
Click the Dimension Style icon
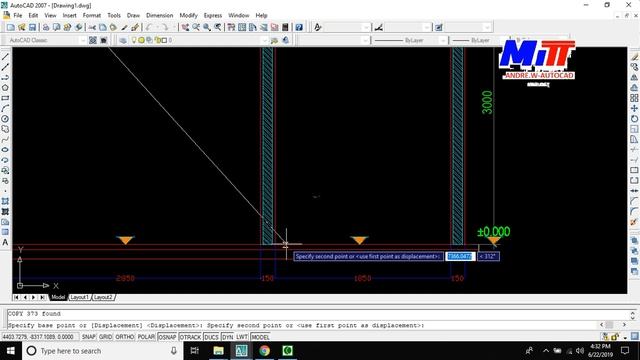(x=379, y=27)
